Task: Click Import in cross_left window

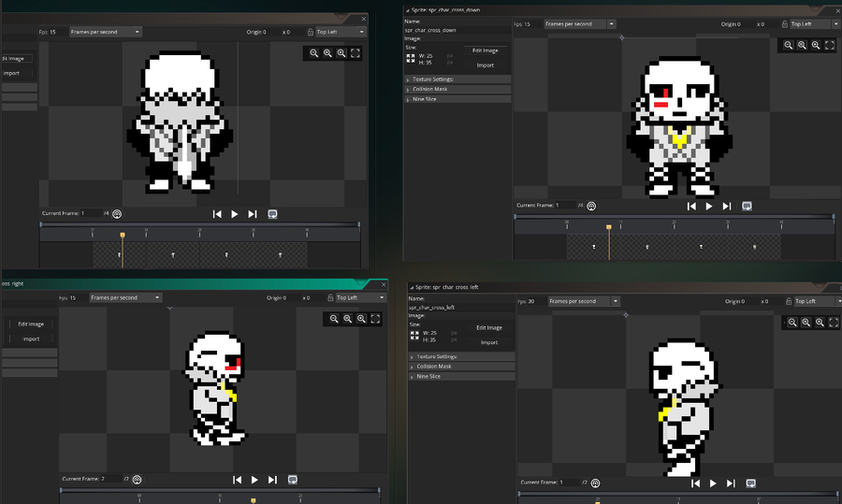Action: pos(488,342)
